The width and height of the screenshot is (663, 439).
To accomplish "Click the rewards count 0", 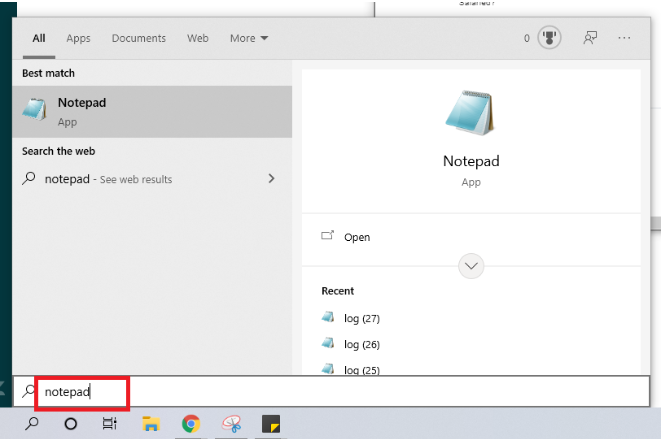I will [x=526, y=38].
